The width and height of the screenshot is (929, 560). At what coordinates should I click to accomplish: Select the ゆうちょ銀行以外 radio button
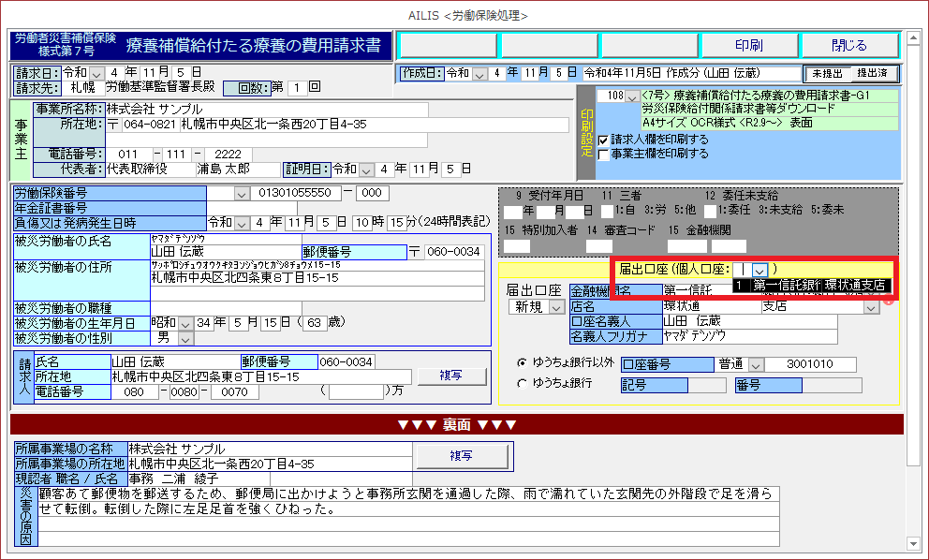[523, 362]
